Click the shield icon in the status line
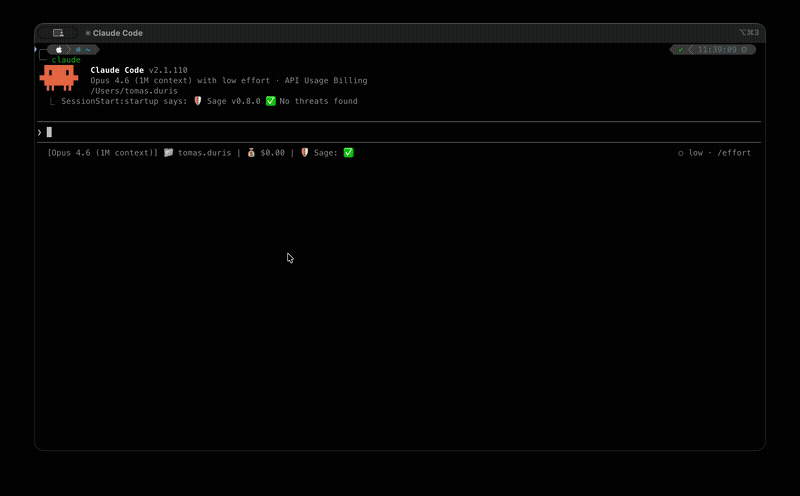800x496 pixels. pyautogui.click(x=305, y=153)
